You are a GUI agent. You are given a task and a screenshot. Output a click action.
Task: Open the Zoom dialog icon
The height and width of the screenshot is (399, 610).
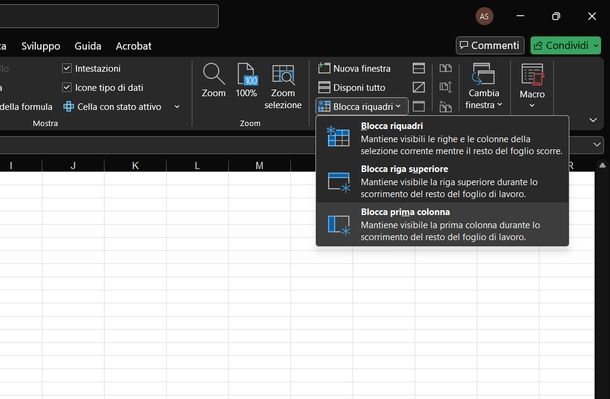(x=213, y=80)
